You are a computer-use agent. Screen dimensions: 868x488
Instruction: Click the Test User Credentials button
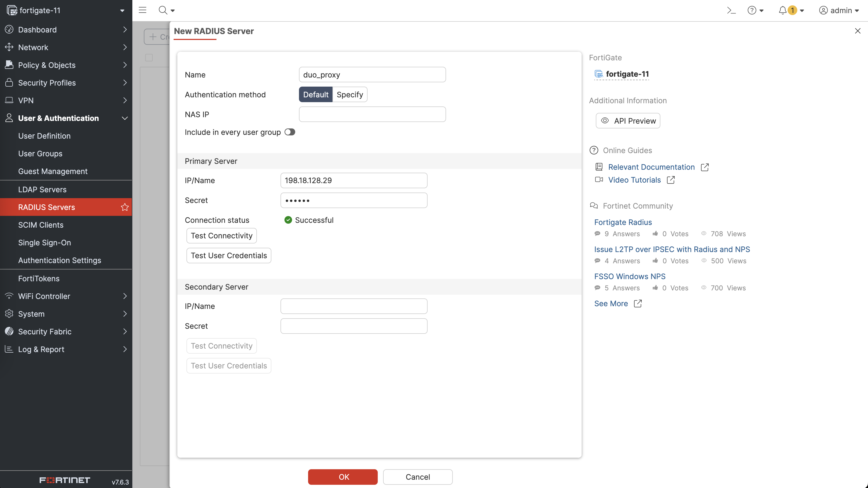coord(229,255)
